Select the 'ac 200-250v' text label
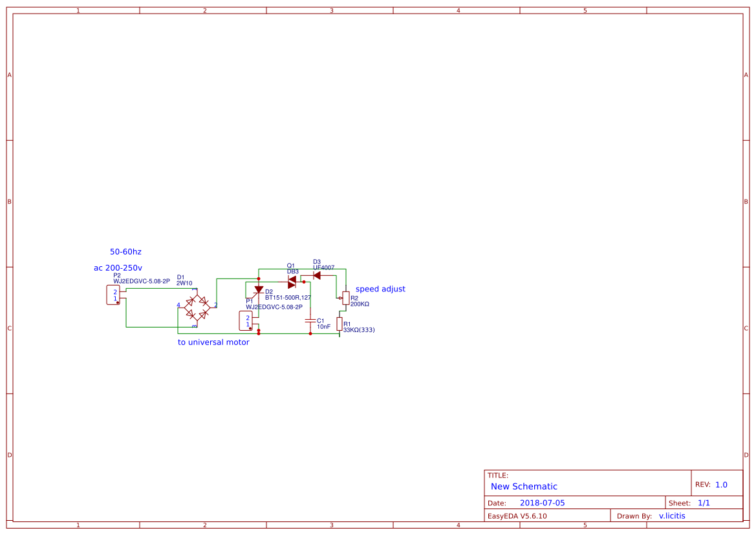Image resolution: width=756 pixels, height=535 pixels. coord(117,267)
